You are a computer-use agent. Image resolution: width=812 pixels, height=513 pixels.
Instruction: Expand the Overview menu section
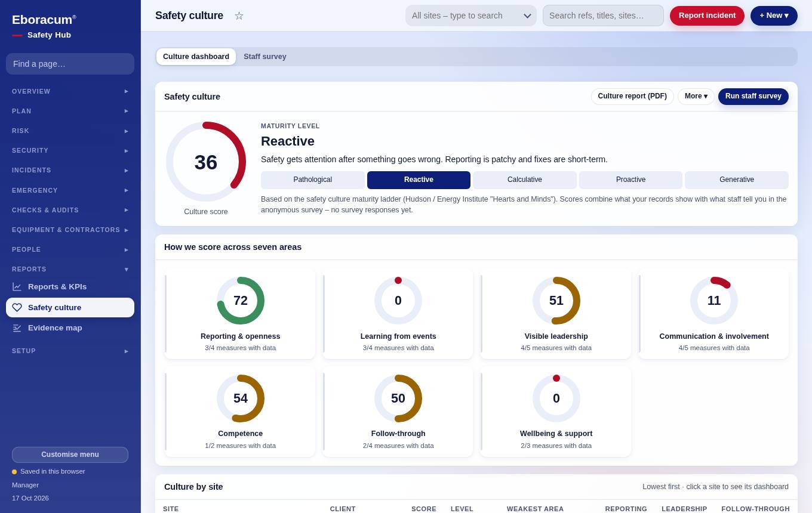(x=70, y=91)
